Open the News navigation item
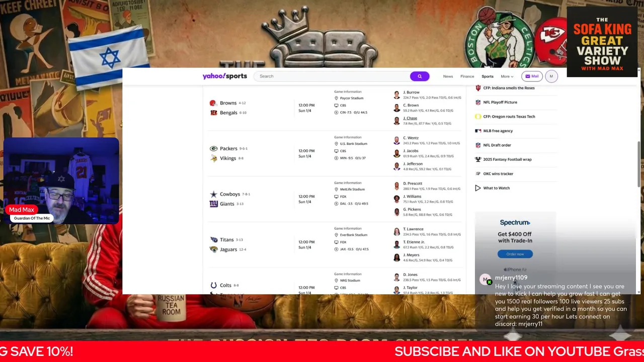The image size is (644, 362). [448, 76]
